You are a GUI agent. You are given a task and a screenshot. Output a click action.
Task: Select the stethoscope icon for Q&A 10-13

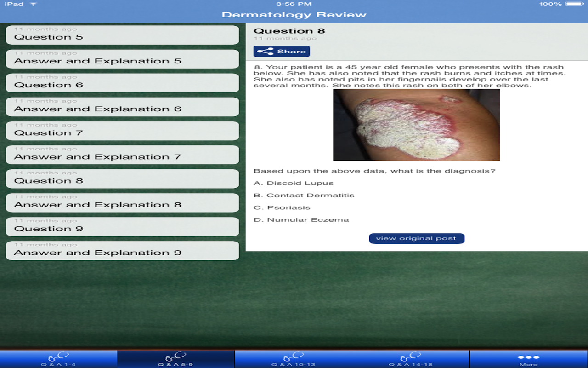[x=294, y=356]
